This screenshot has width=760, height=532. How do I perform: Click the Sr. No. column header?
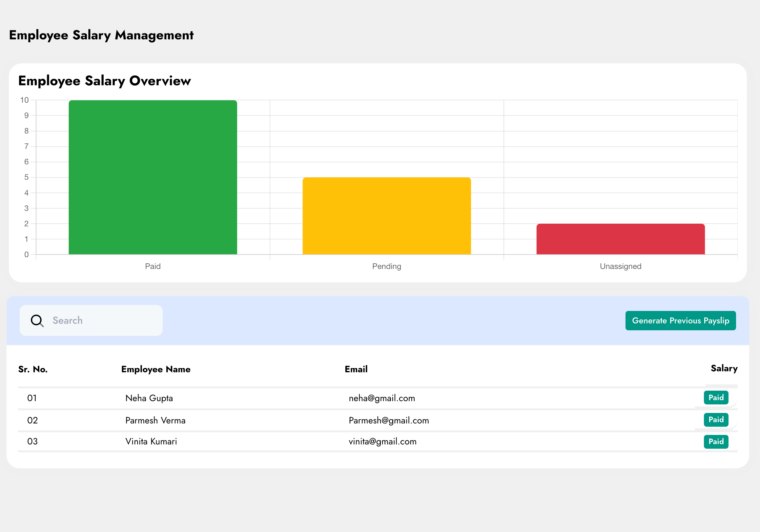33,369
